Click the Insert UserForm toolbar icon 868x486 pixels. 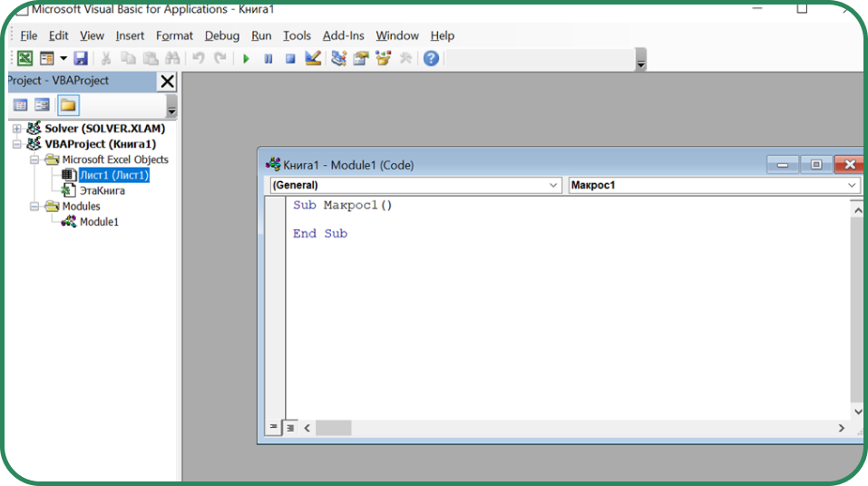(47, 58)
